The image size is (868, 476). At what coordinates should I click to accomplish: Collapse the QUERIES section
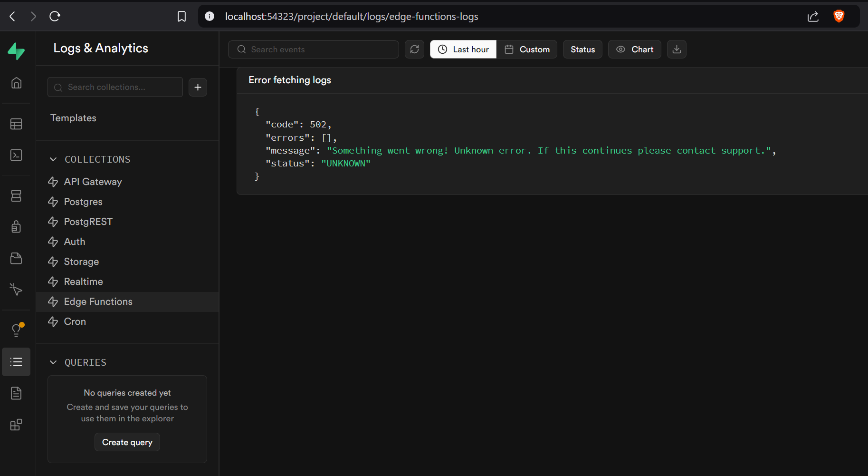pos(53,362)
